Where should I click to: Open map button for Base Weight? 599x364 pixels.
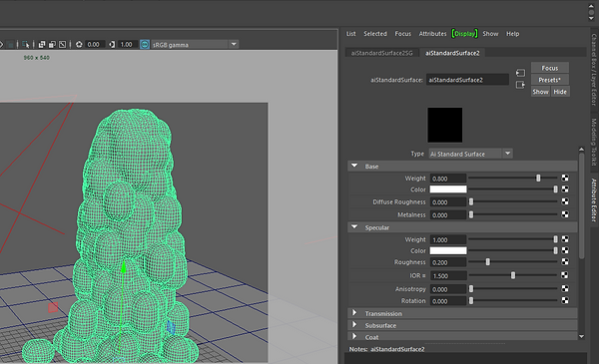click(x=565, y=178)
